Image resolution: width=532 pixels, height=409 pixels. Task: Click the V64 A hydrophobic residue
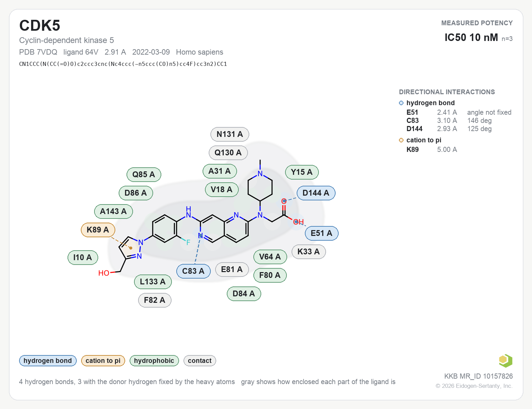tap(270, 257)
